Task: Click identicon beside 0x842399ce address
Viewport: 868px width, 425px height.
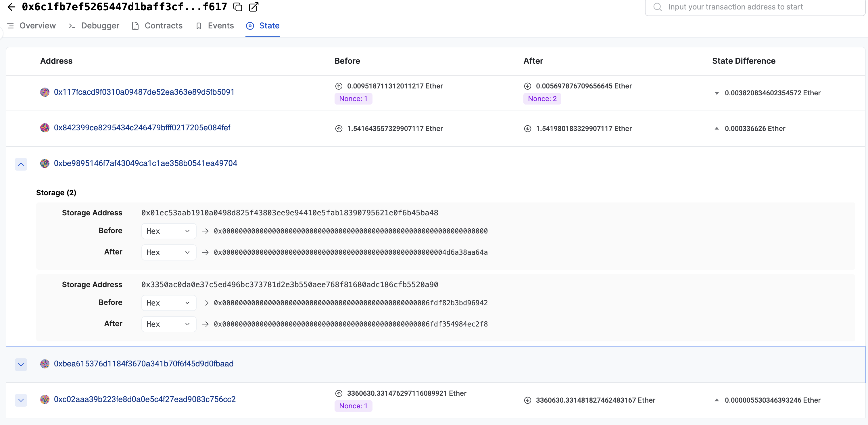Action: tap(45, 127)
